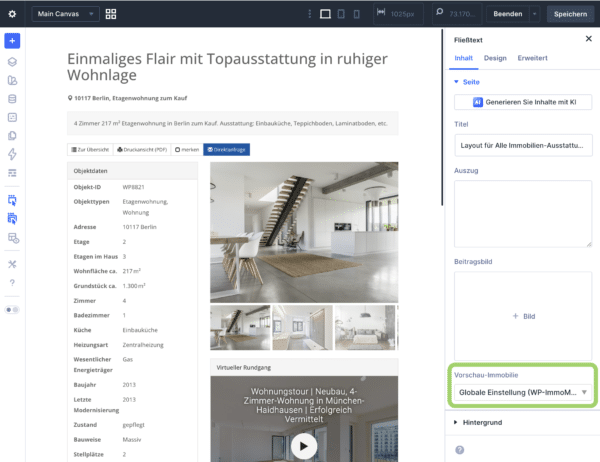Open the layers stack icon in sidebar
Screen dimensions: 600x462
pyautogui.click(x=12, y=62)
